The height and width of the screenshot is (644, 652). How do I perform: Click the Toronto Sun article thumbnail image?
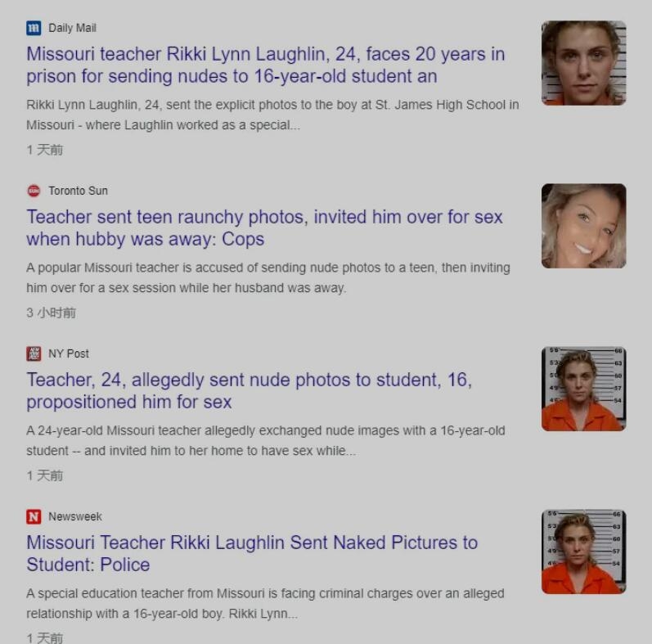584,226
